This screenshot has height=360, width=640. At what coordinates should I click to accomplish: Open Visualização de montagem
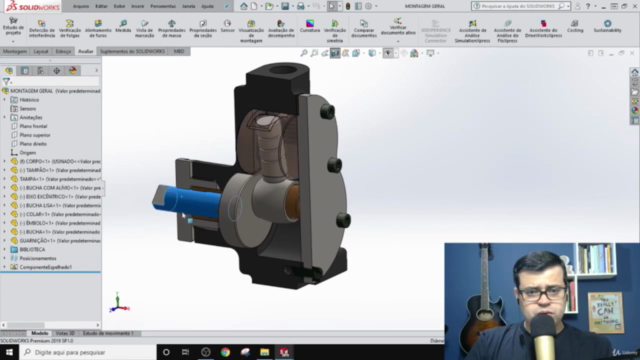pos(251,31)
